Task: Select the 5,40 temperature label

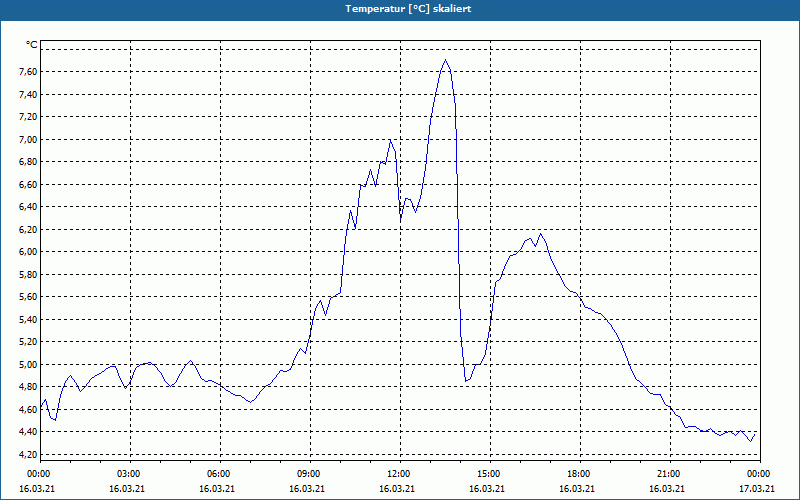Action: [28, 319]
